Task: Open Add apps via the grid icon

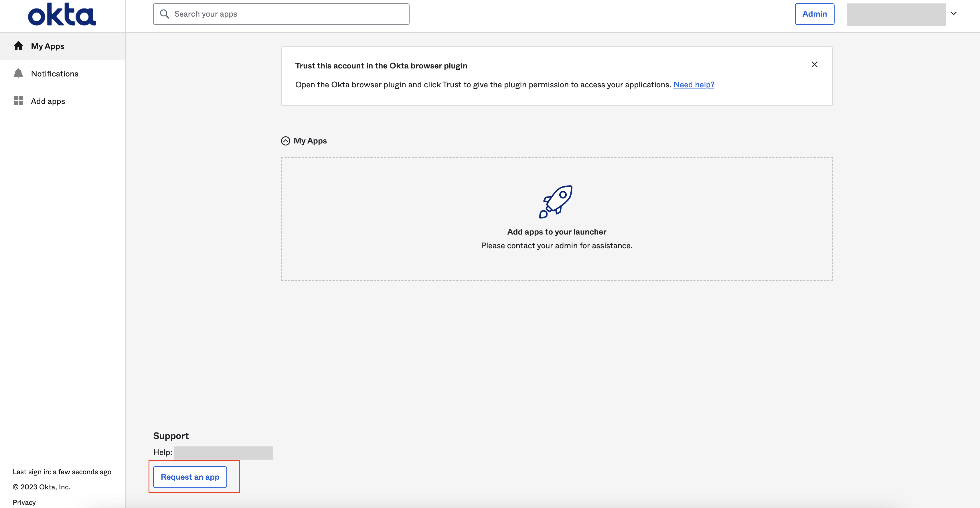Action: 18,101
